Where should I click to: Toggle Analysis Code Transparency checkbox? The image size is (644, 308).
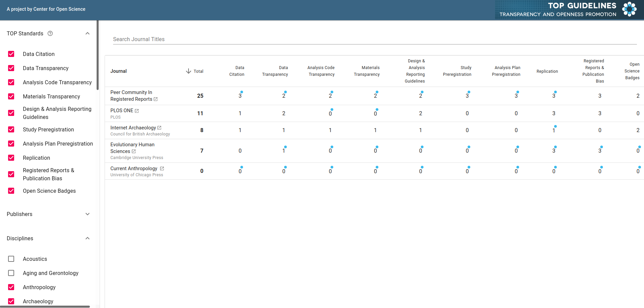[11, 82]
